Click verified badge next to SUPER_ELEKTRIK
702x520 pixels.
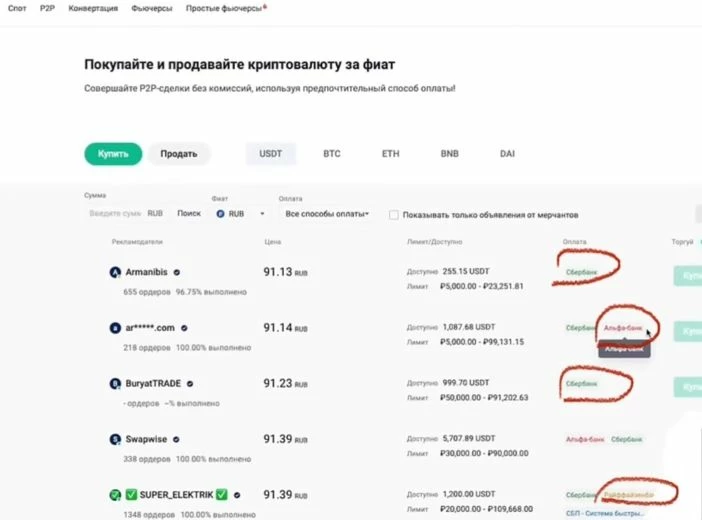[237, 495]
